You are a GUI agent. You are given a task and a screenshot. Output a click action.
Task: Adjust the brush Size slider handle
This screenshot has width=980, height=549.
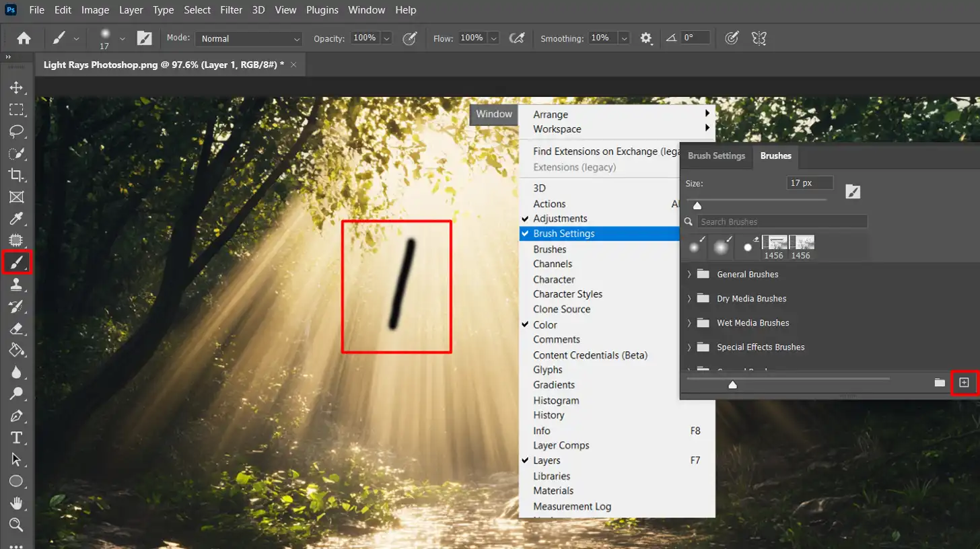[697, 205]
